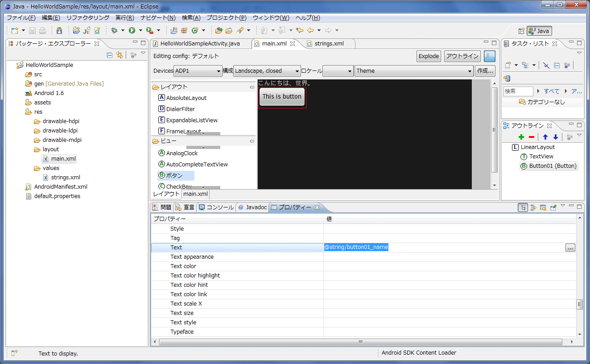The image size is (590, 364).
Task: Toggle Focus on Workweek in Task List
Action: coord(567,65)
